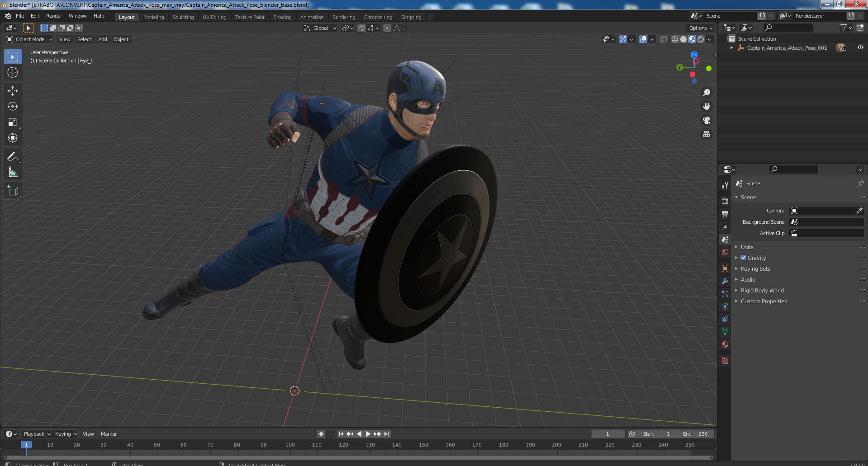The image size is (868, 466).
Task: Open the Texture properties checker tab
Action: (725, 361)
